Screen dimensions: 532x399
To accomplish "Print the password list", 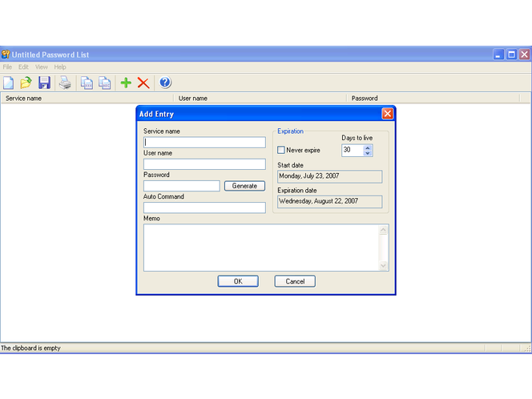I will tap(65, 83).
